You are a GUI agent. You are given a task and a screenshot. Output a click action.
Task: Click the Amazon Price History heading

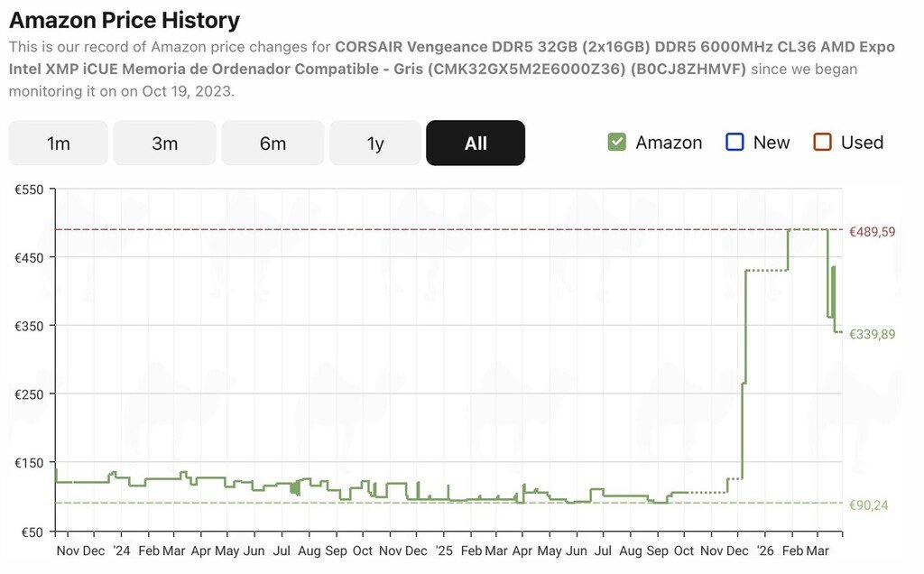(125, 20)
